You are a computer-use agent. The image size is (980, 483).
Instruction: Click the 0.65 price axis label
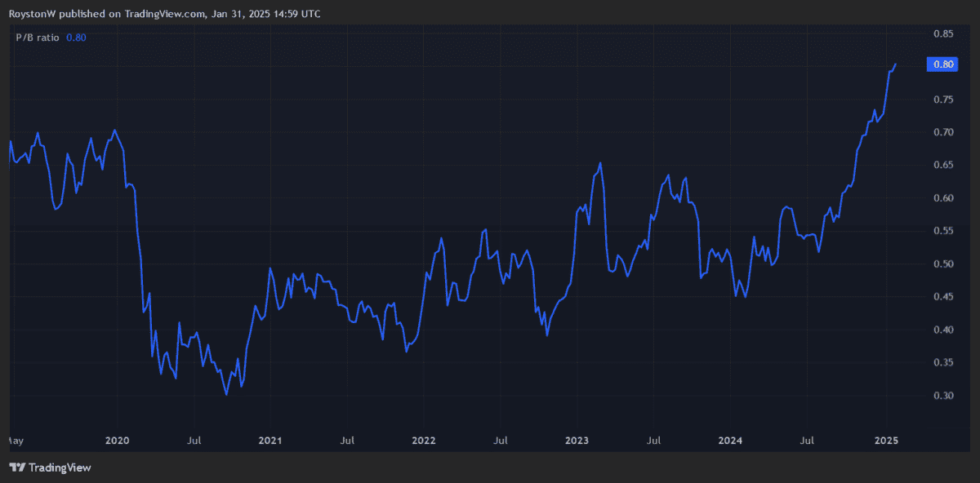coord(943,166)
